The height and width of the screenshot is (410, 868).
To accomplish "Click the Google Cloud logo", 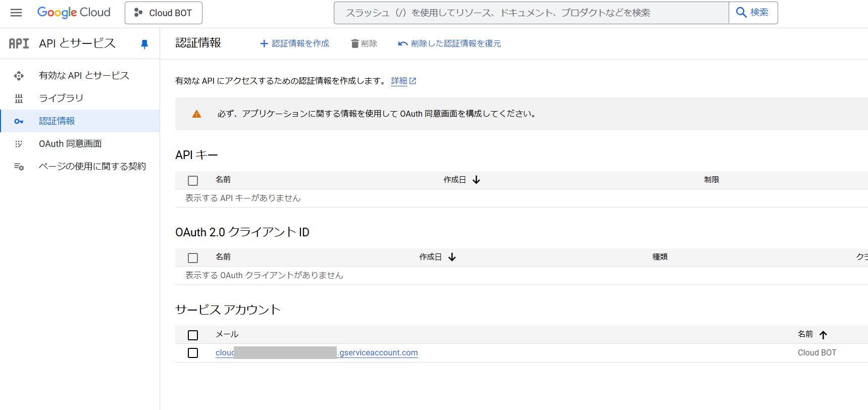I will [74, 13].
